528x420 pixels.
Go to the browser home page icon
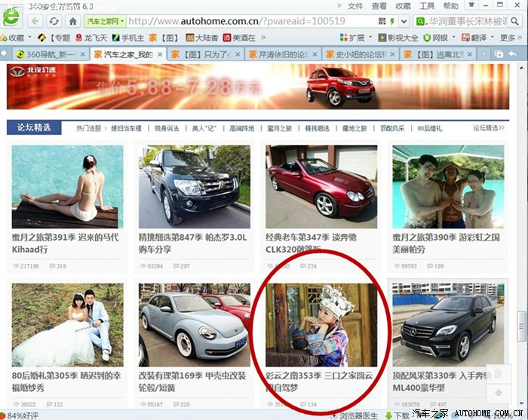pyautogui.click(x=72, y=21)
